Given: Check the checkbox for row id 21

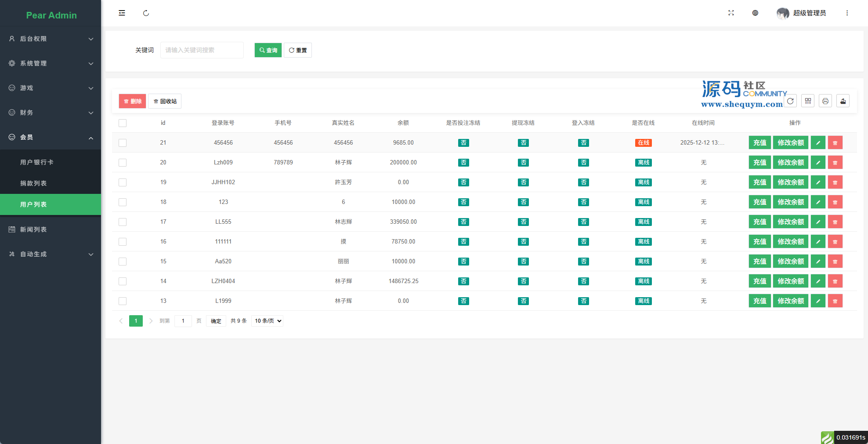Looking at the screenshot, I should coord(123,143).
